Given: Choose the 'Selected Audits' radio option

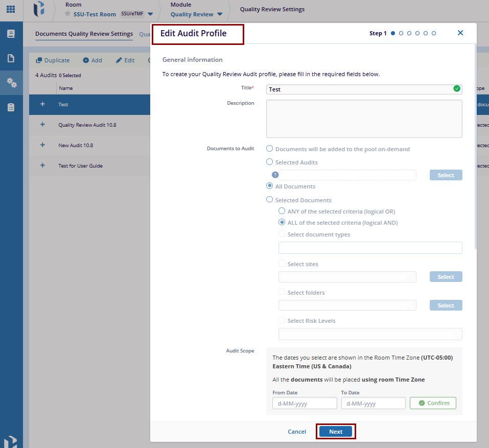Looking at the screenshot, I should pos(270,162).
